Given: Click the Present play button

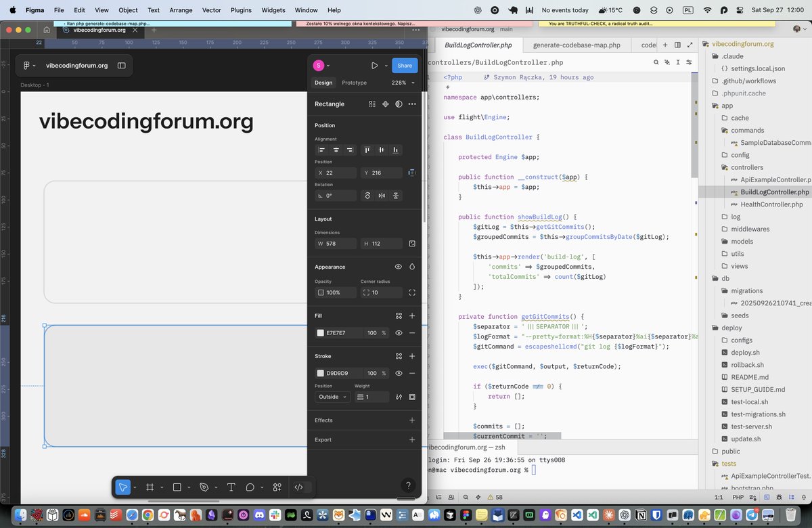Looking at the screenshot, I should click(374, 66).
